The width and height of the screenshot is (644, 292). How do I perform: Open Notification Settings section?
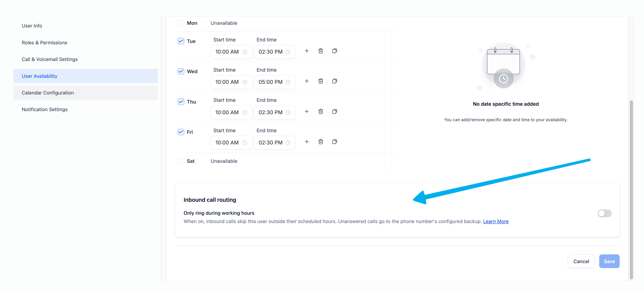coord(86,110)
